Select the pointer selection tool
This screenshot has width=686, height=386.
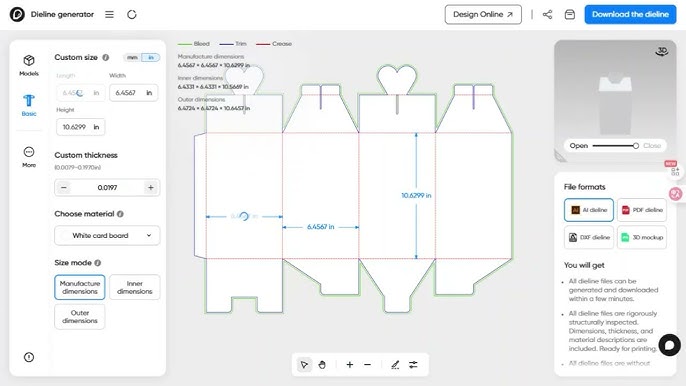tap(304, 365)
